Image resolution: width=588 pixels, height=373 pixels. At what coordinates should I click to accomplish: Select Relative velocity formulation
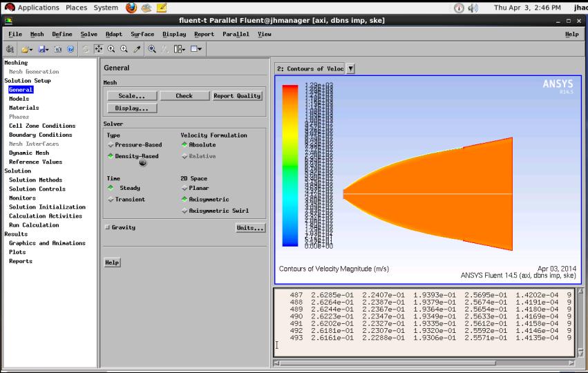tap(199, 156)
